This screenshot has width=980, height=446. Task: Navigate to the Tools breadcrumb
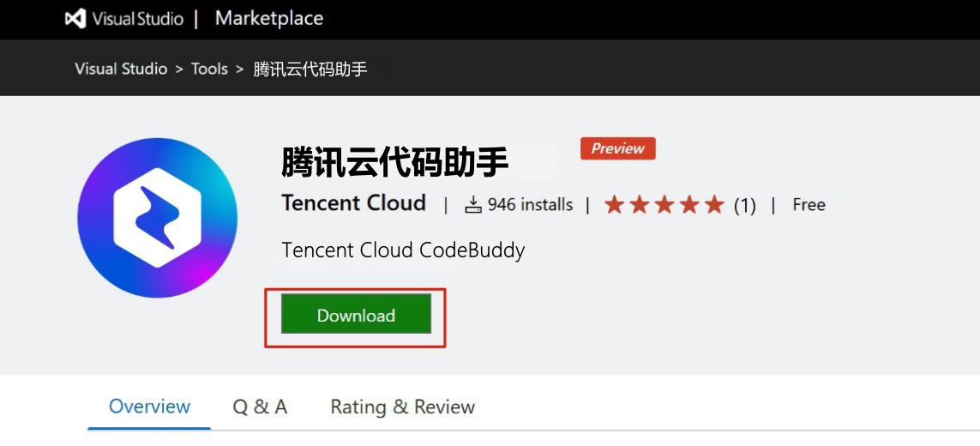[x=209, y=69]
